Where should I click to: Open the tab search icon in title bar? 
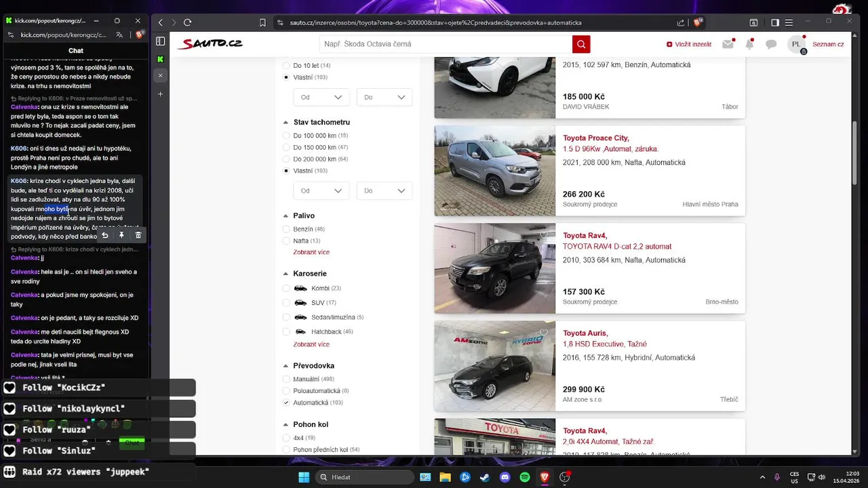point(753,22)
